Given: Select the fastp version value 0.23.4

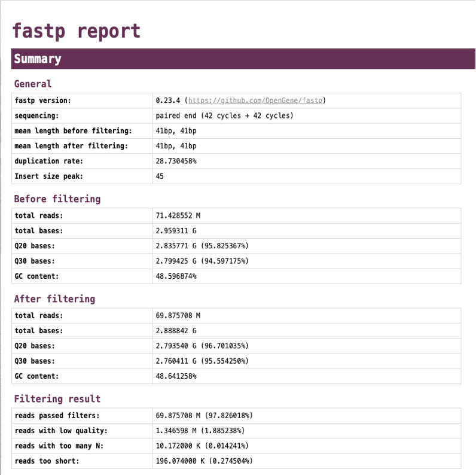Looking at the screenshot, I should point(168,101).
